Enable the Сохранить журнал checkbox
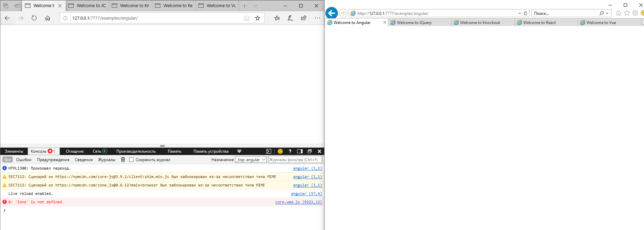The height and width of the screenshot is (230, 644). (131, 160)
